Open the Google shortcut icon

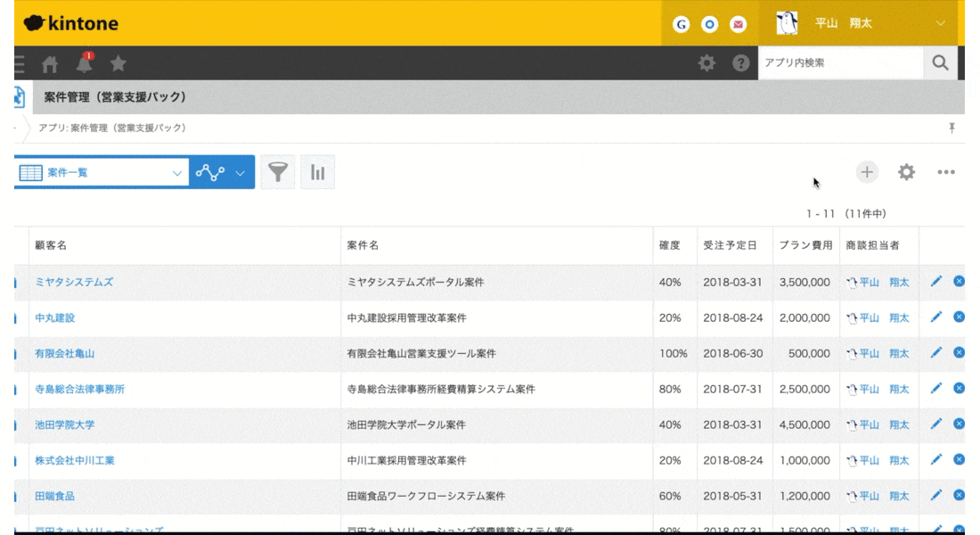click(x=681, y=24)
